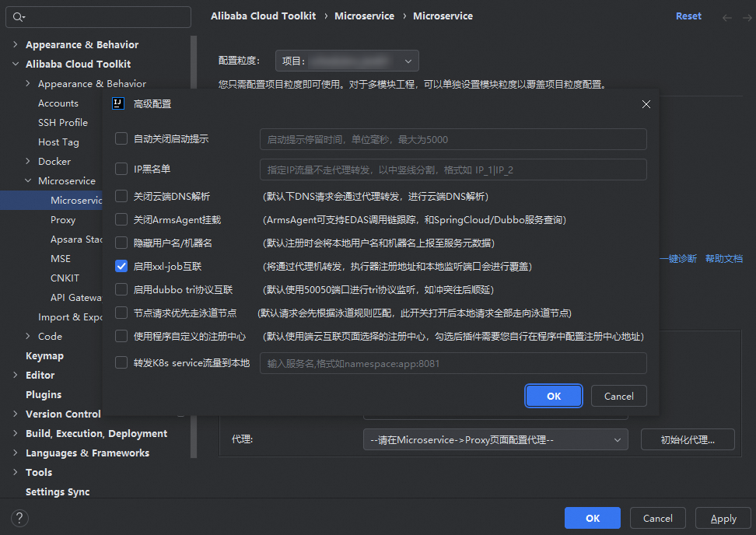
Task: Click the settings search field
Action: pos(98,17)
